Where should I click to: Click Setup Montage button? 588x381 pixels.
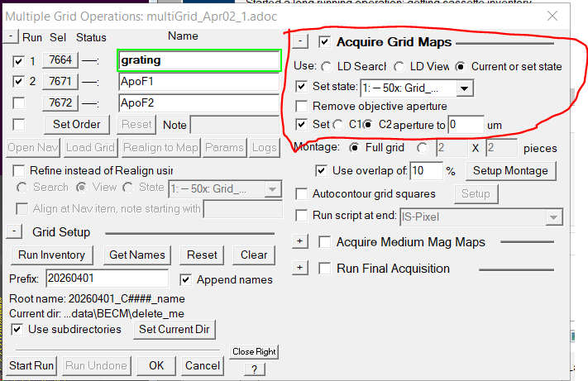point(510,171)
